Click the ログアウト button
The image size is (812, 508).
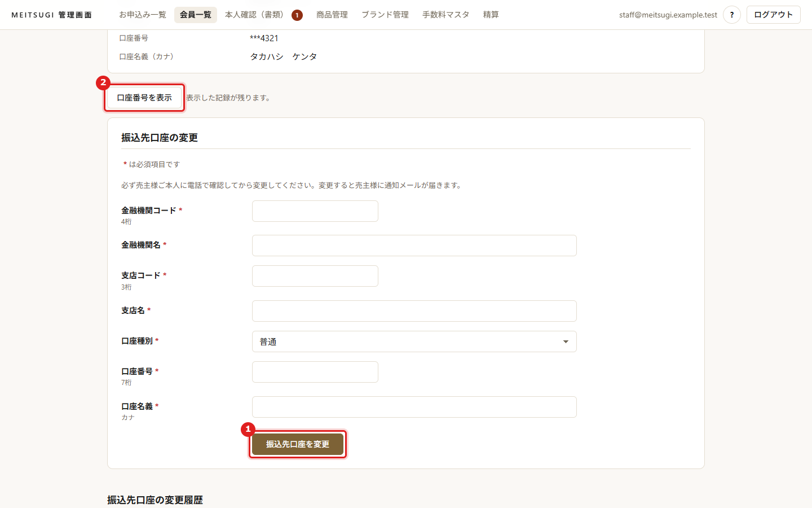773,15
